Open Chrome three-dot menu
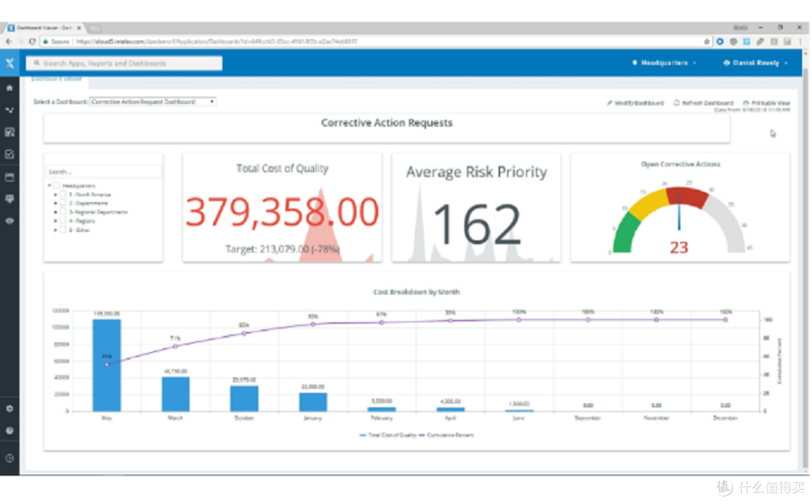Viewport: 812px width, 504px height. pos(801,41)
